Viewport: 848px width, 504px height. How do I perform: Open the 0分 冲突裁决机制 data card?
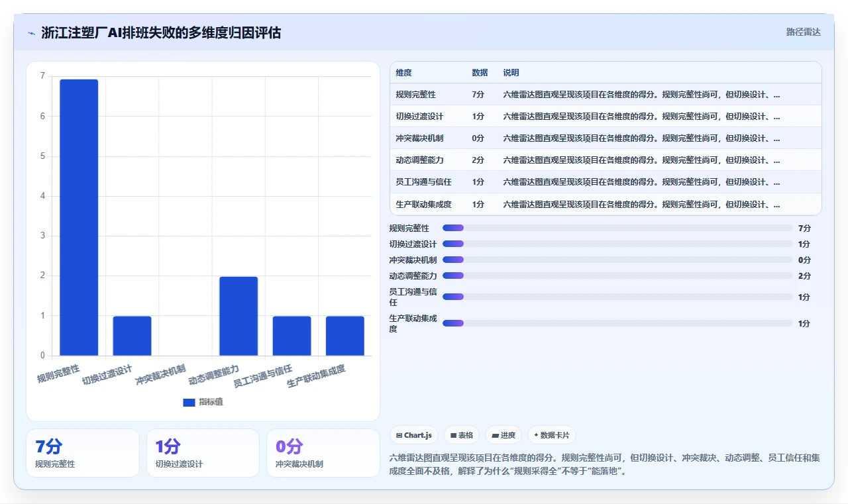(323, 453)
